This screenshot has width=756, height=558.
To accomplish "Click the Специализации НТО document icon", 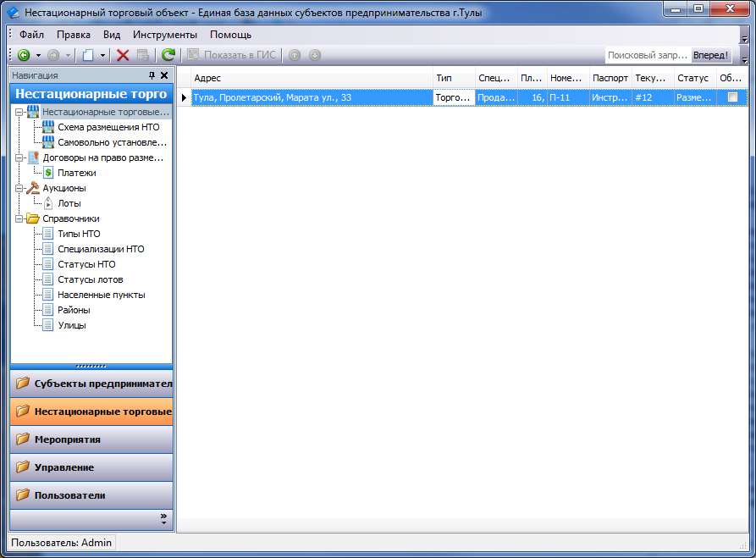I will (x=48, y=249).
